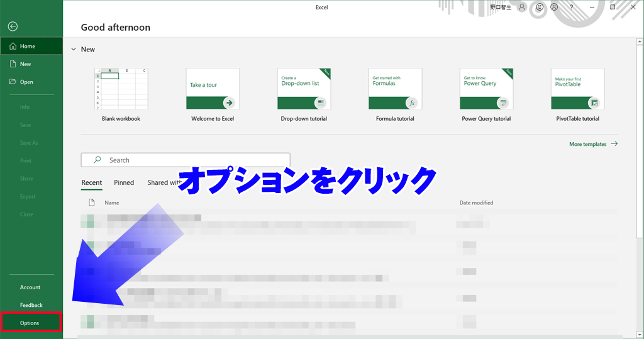
Task: Switch to the Shared with Me tab
Action: 164,182
